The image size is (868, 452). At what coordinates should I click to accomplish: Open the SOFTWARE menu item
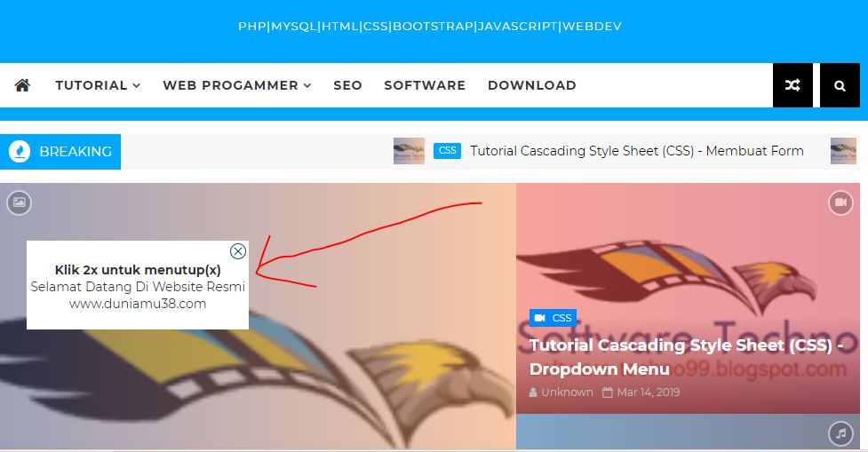[x=425, y=85]
